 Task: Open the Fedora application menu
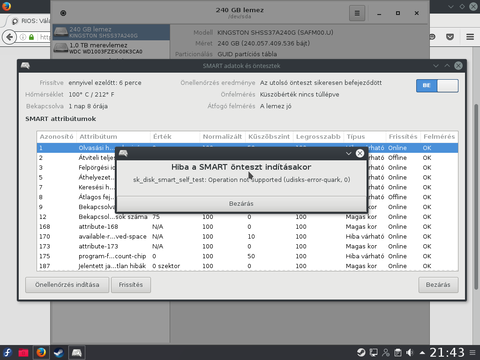click(7, 353)
